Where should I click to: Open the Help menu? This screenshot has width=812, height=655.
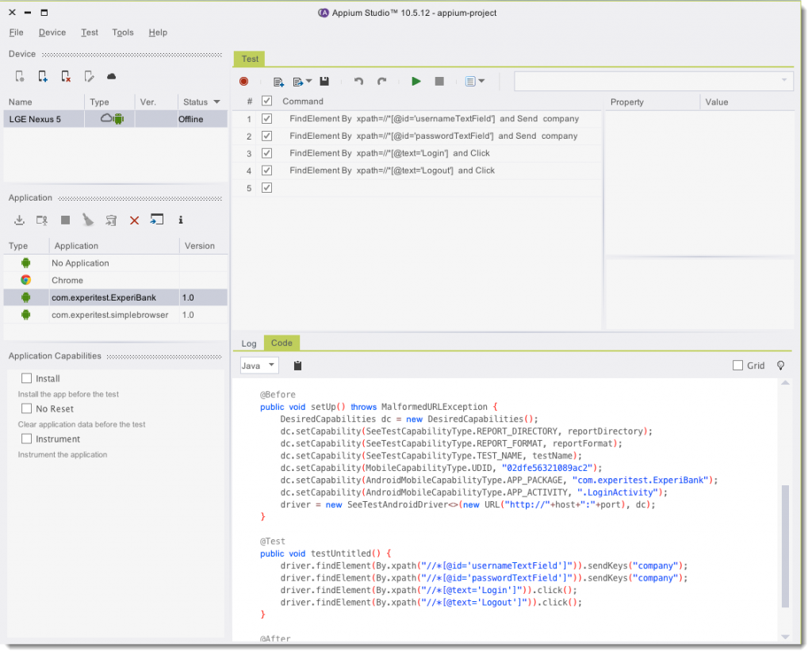click(158, 33)
